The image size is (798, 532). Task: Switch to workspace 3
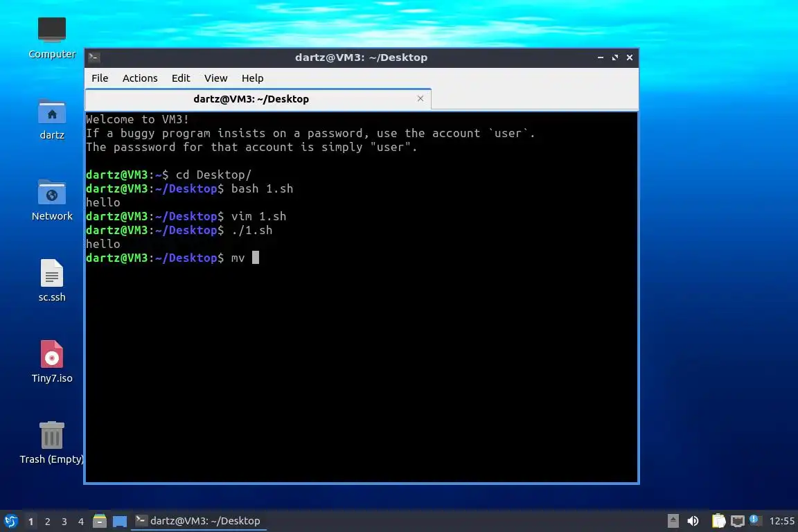coord(64,522)
